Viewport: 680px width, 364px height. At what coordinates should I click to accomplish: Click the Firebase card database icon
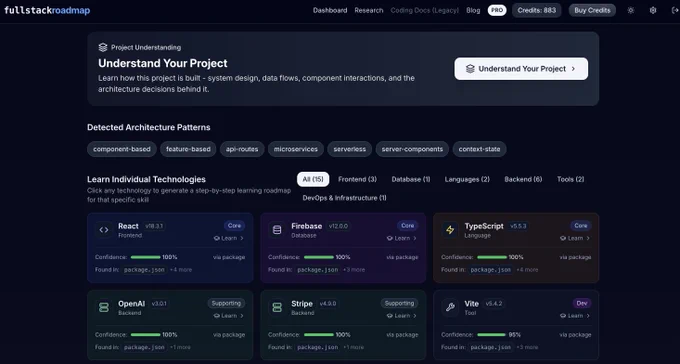(277, 230)
